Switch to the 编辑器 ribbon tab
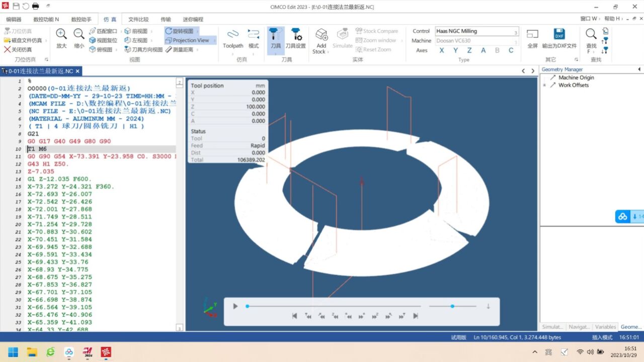644x362 pixels. (14, 19)
